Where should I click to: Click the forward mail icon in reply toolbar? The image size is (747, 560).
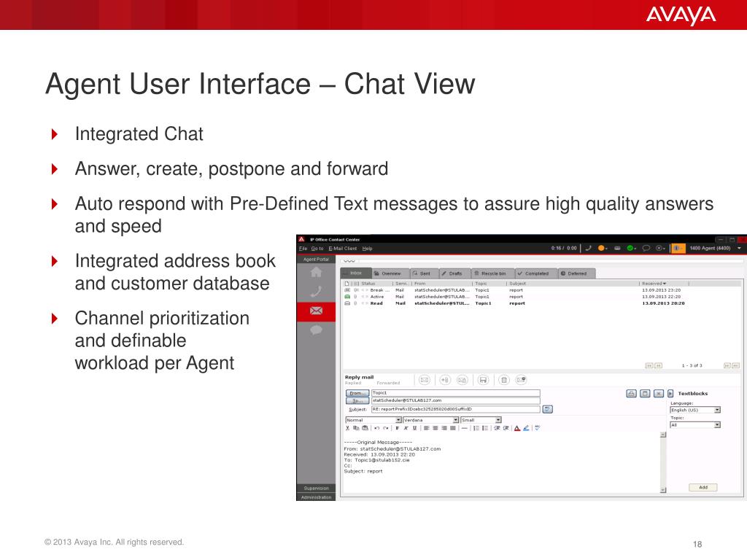click(462, 380)
